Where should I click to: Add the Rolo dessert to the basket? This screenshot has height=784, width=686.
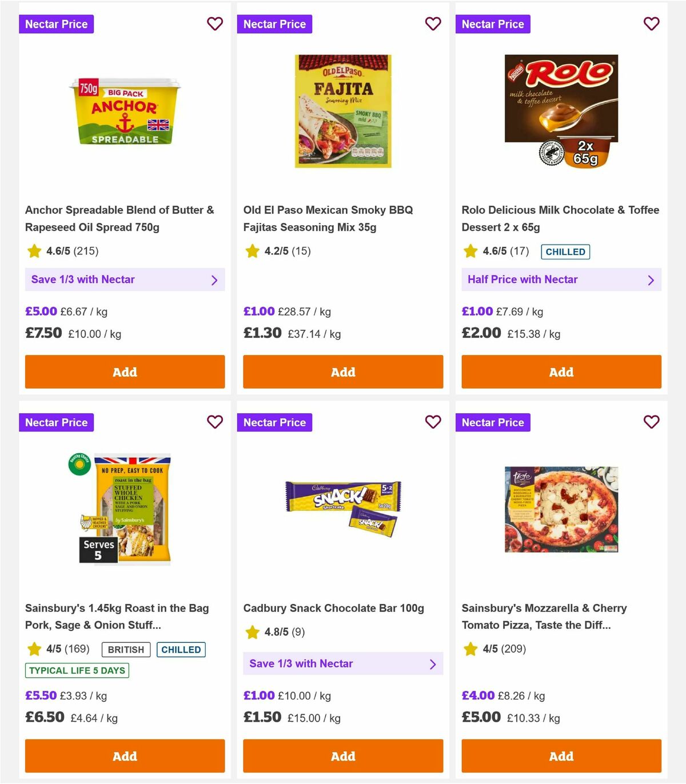[x=561, y=371]
